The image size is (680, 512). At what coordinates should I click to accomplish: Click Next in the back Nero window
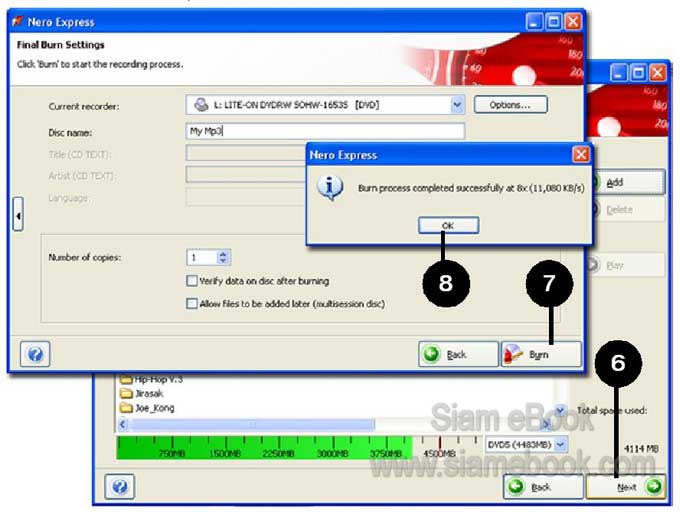point(626,487)
